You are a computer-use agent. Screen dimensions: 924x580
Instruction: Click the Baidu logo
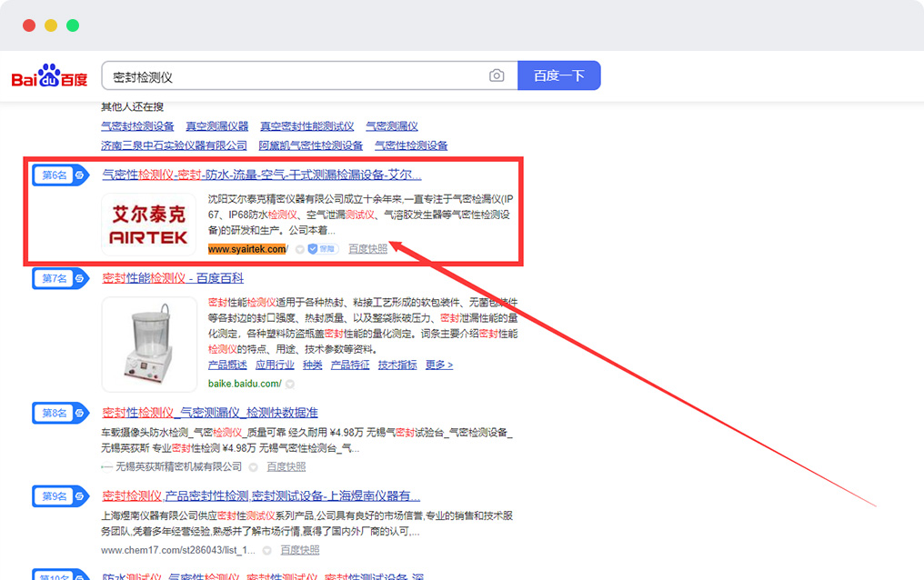[x=49, y=76]
